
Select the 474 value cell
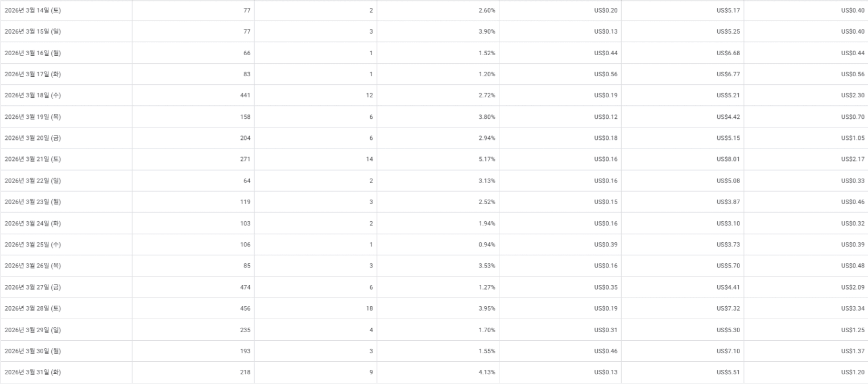coord(245,287)
